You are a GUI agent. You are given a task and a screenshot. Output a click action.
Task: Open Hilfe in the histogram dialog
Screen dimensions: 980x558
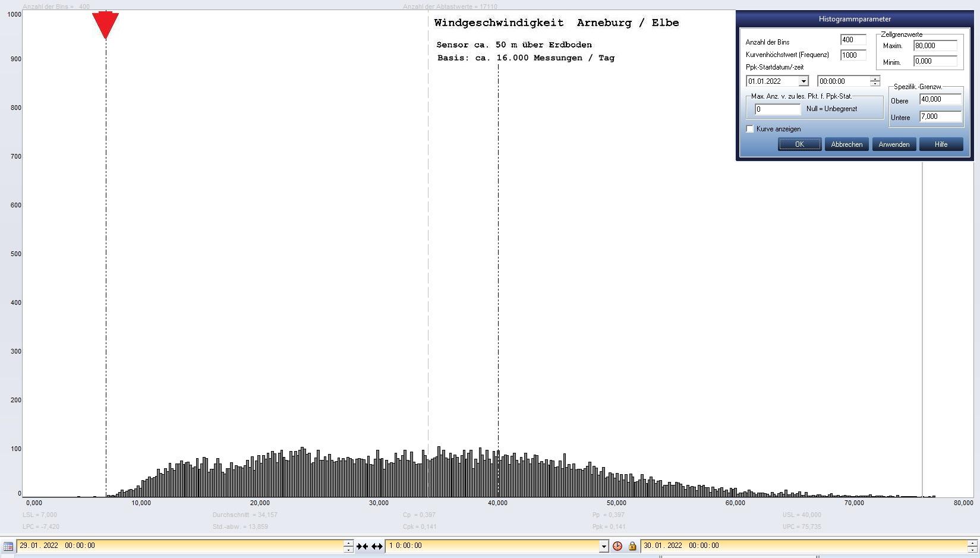click(941, 144)
